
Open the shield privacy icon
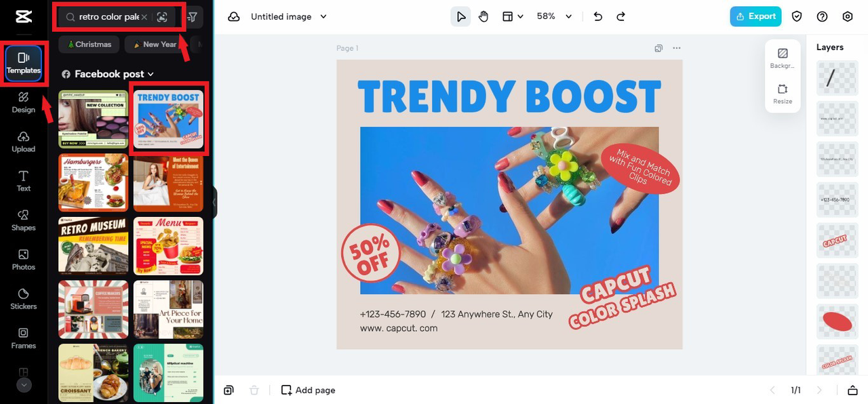click(797, 16)
